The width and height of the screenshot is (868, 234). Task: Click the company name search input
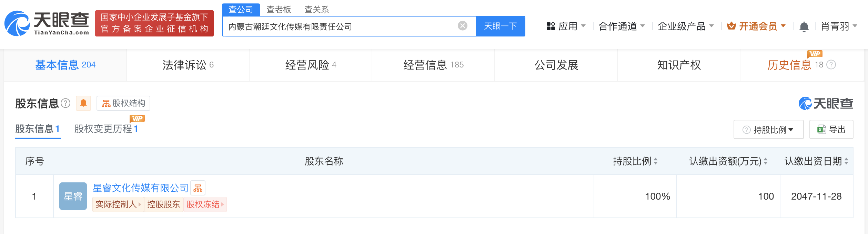coord(341,26)
